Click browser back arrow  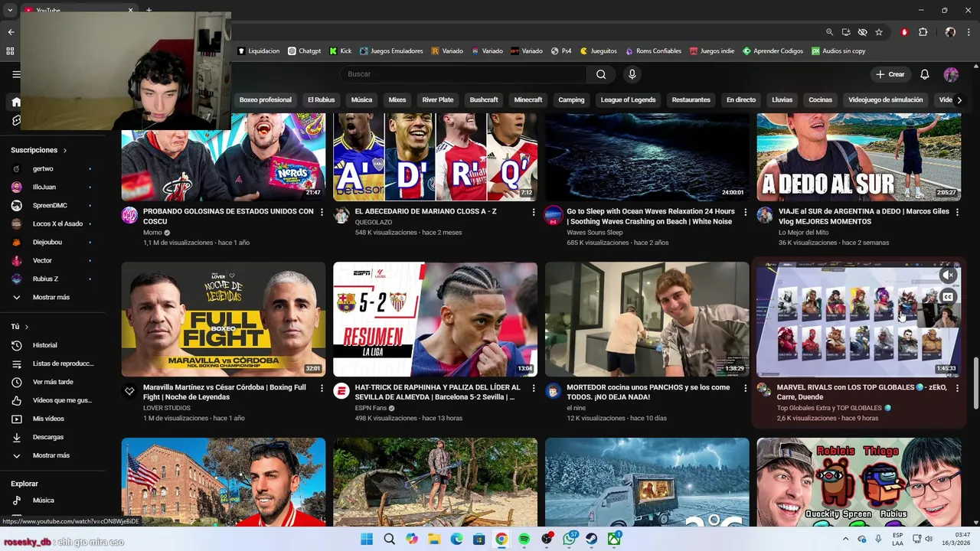[x=11, y=32]
